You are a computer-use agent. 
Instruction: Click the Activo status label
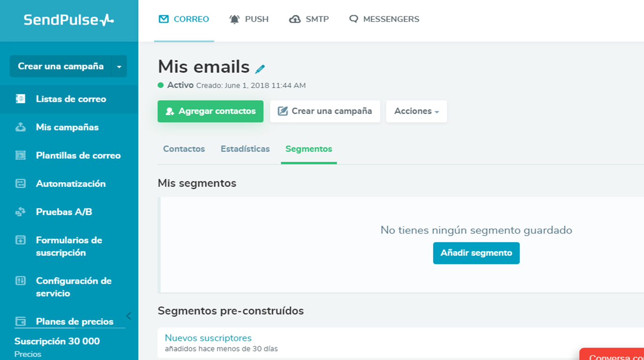tap(180, 85)
